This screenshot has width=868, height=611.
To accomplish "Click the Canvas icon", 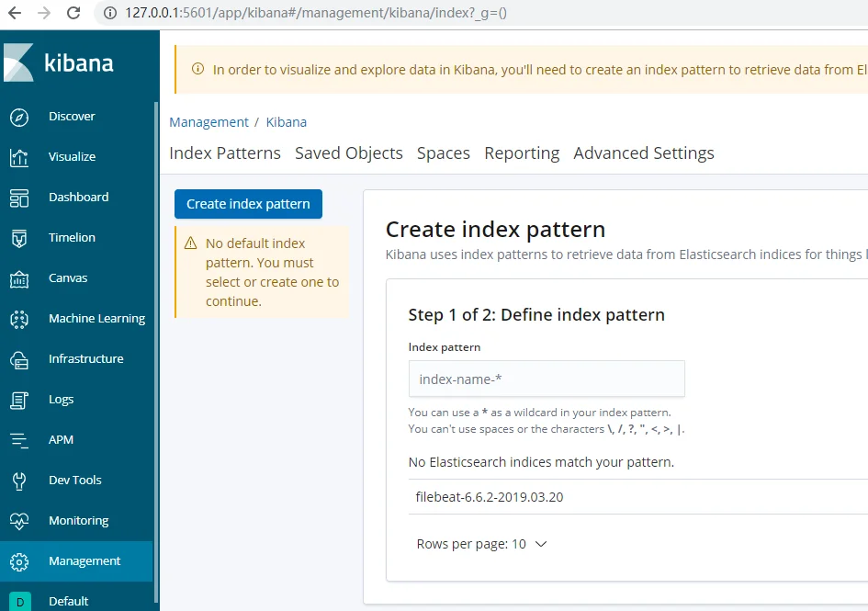I will [x=19, y=278].
